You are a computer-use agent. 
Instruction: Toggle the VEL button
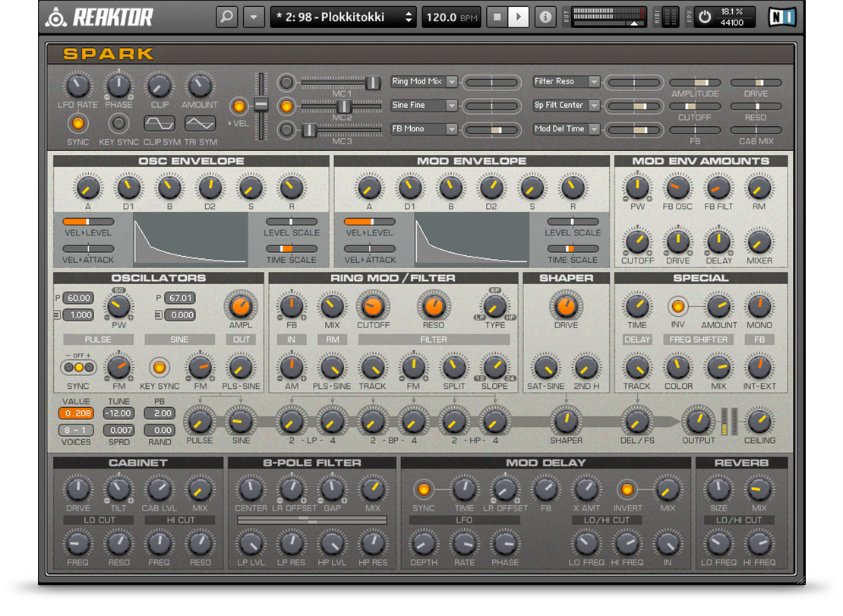239,106
